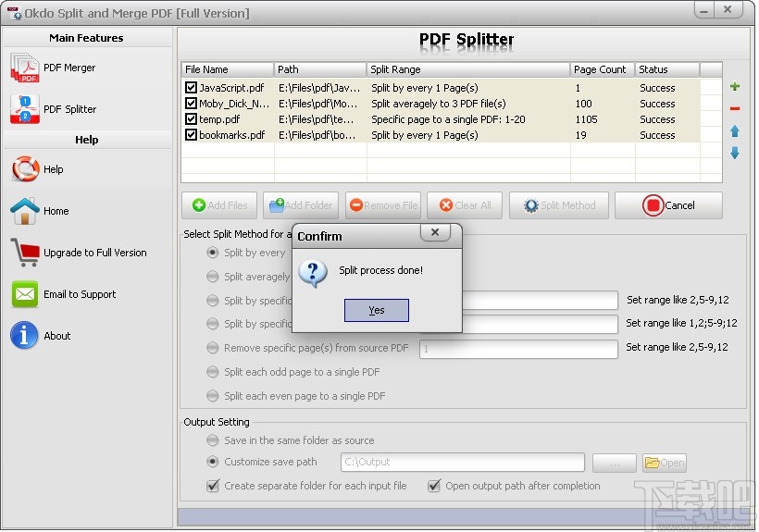
Task: Click the red minus remove-file icon
Action: [735, 108]
